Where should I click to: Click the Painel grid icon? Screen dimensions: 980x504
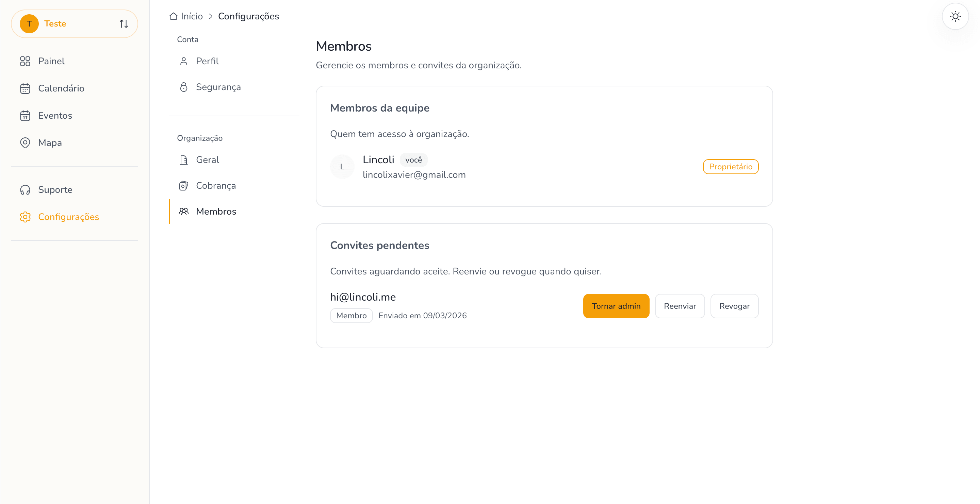click(25, 61)
